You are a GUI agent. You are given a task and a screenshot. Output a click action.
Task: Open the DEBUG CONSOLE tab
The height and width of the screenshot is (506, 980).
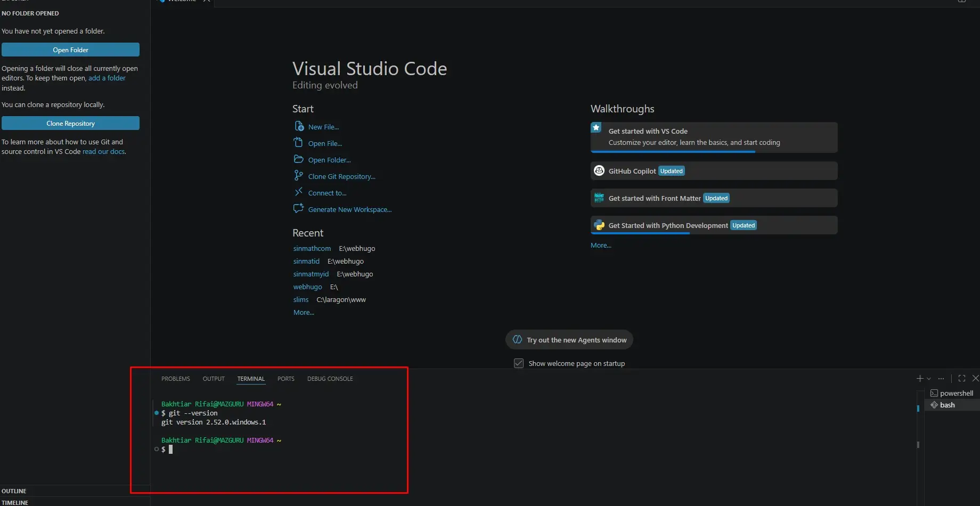tap(330, 379)
